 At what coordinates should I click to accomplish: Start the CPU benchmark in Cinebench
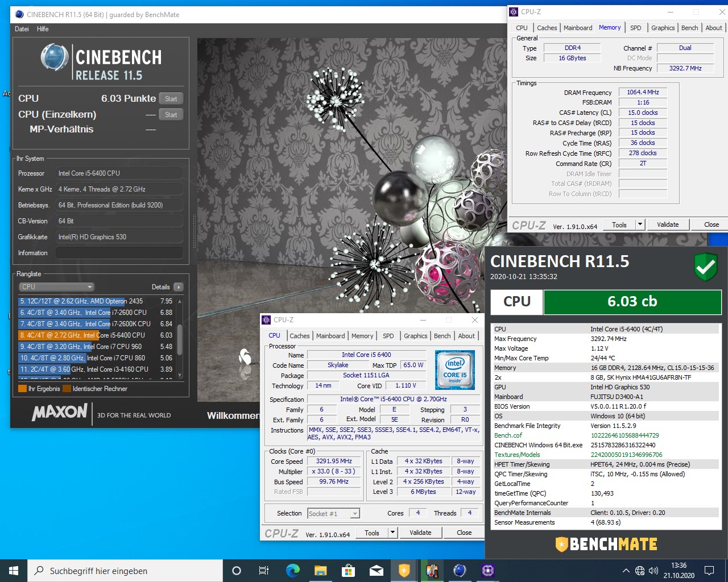click(x=171, y=98)
